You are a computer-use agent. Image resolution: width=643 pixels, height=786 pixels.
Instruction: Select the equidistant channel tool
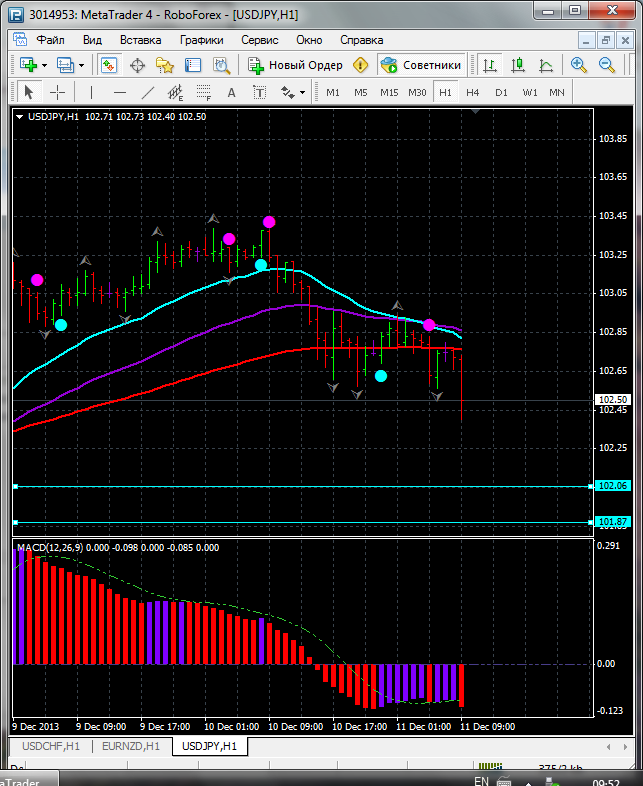[x=176, y=92]
